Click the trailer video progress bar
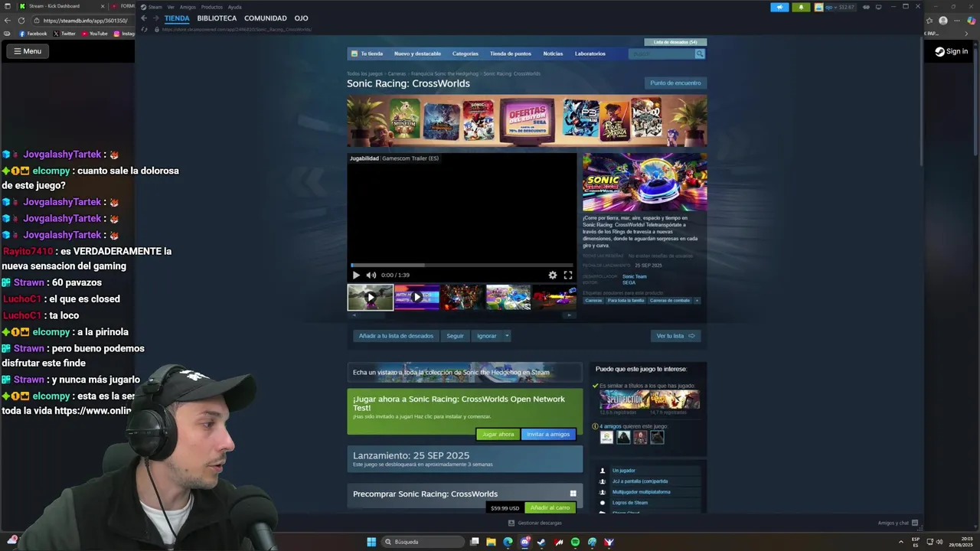Image resolution: width=980 pixels, height=551 pixels. 462,266
